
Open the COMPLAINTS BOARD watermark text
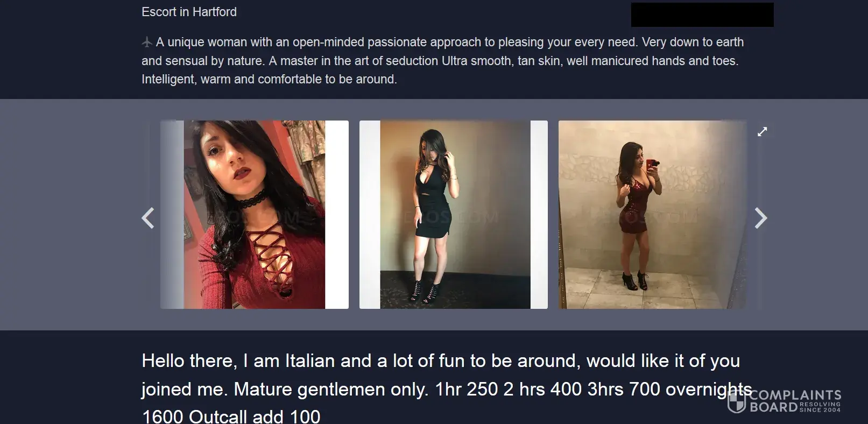coord(795,401)
